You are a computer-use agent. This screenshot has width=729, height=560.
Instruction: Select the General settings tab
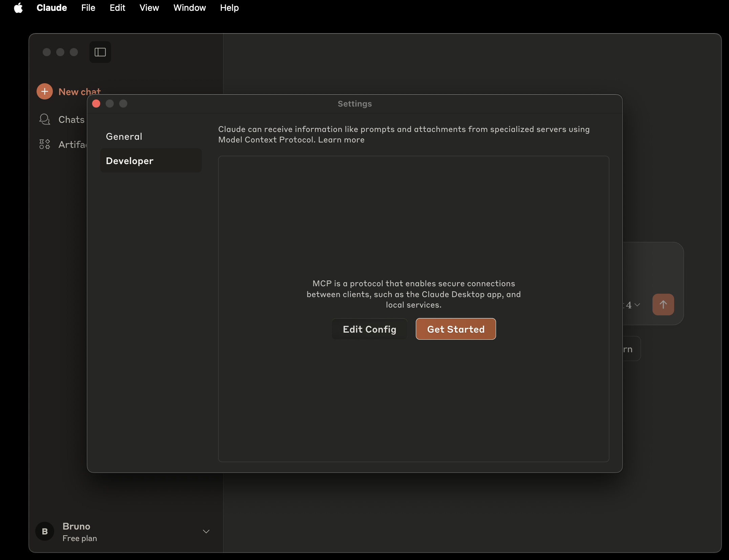pyautogui.click(x=151, y=136)
